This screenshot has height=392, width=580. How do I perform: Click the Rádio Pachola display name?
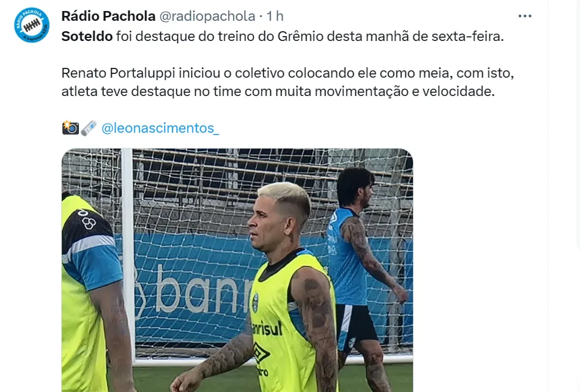tap(108, 16)
